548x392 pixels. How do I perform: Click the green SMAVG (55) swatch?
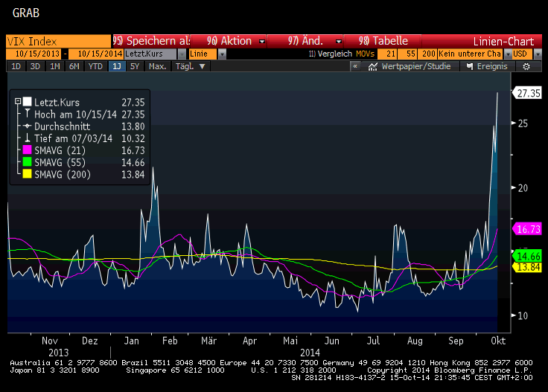[x=28, y=162]
